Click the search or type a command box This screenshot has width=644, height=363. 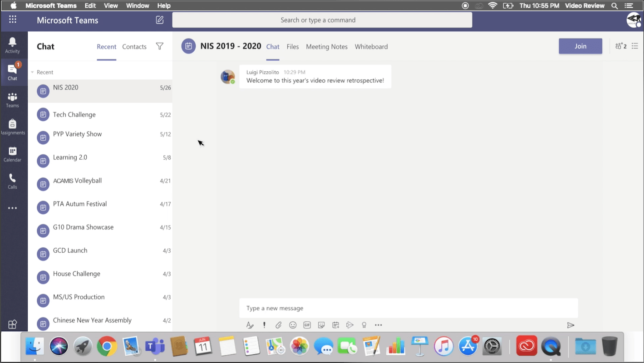point(322,20)
